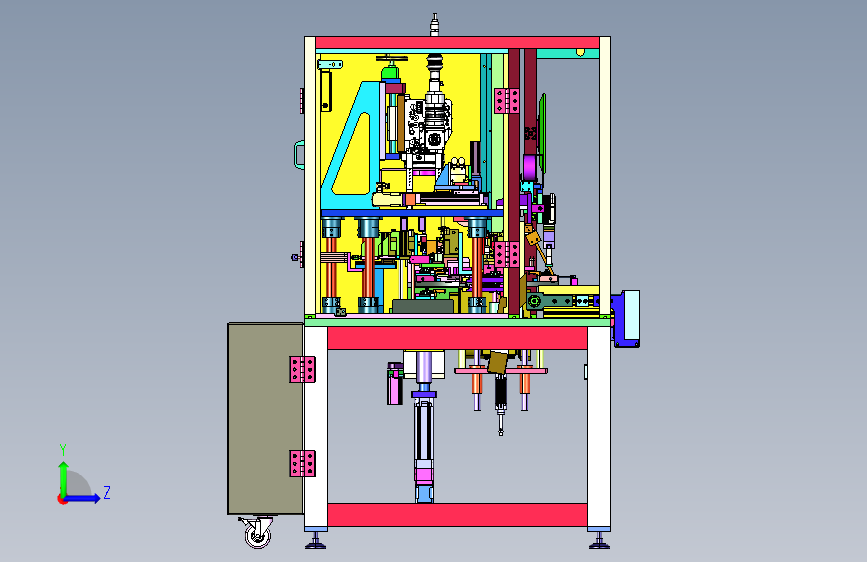Select the bottom red crossbeam near the floor
867x562 pixels.
point(457,515)
